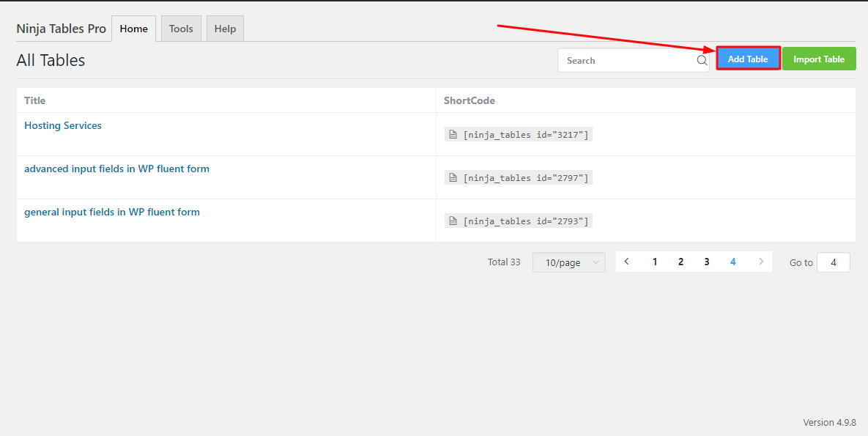The height and width of the screenshot is (436, 868).
Task: Click the next page right chevron
Action: (x=761, y=262)
